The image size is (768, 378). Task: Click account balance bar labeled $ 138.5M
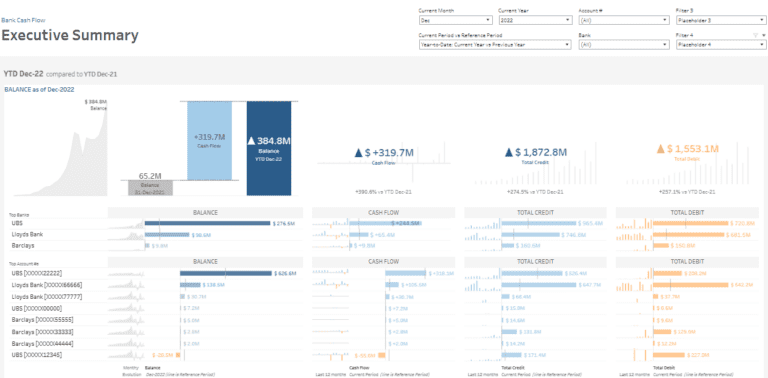pyautogui.click(x=190, y=285)
